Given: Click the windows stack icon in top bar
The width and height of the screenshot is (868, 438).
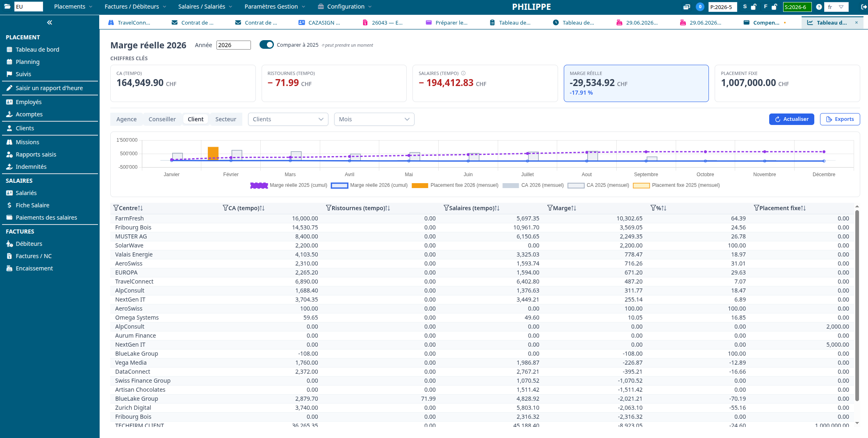Looking at the screenshot, I should point(687,7).
